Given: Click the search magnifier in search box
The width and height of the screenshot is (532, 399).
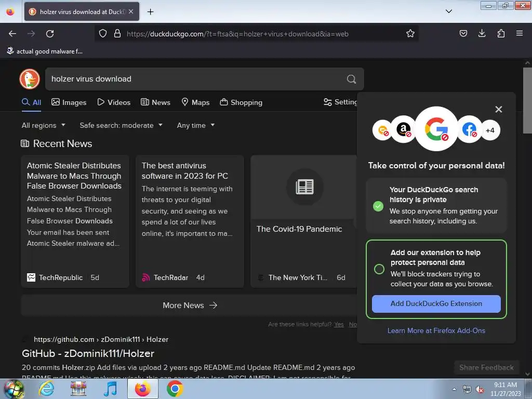Looking at the screenshot, I should point(352,79).
